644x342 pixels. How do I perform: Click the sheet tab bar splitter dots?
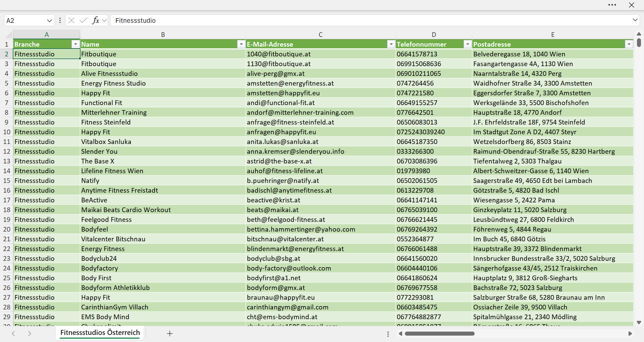pos(388,334)
